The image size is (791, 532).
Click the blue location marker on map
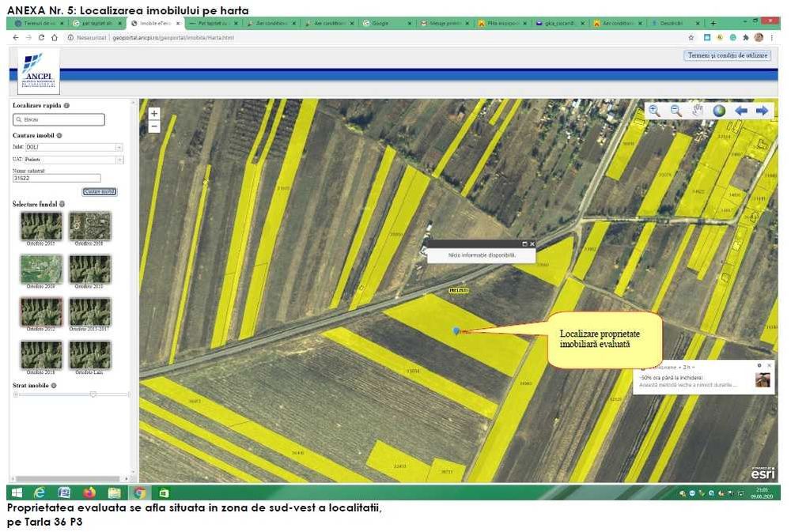tap(456, 330)
